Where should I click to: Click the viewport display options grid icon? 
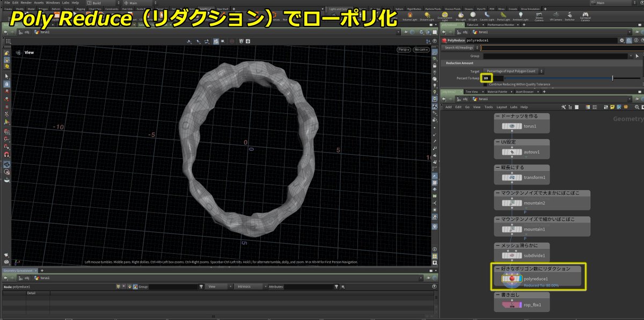(8, 41)
